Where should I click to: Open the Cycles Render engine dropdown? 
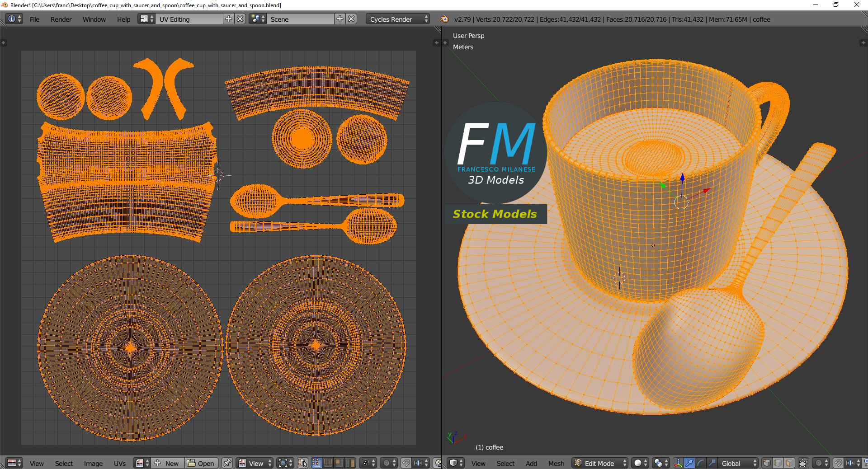pos(398,19)
